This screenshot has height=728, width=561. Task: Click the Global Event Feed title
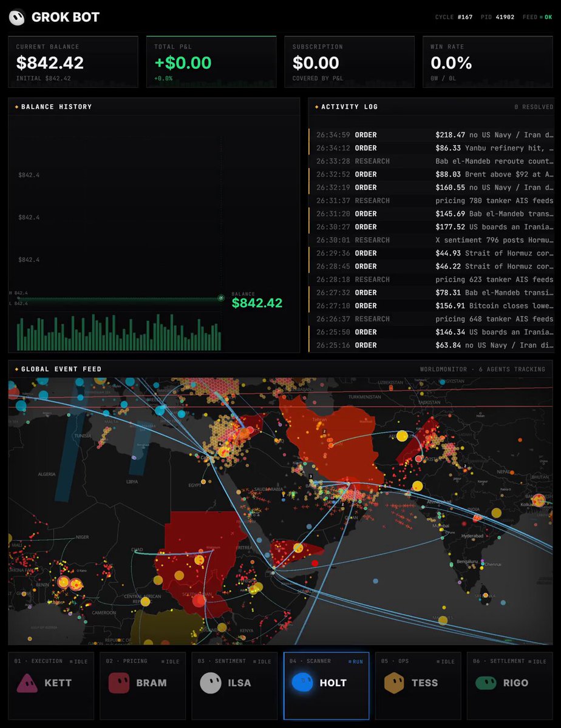tap(61, 369)
